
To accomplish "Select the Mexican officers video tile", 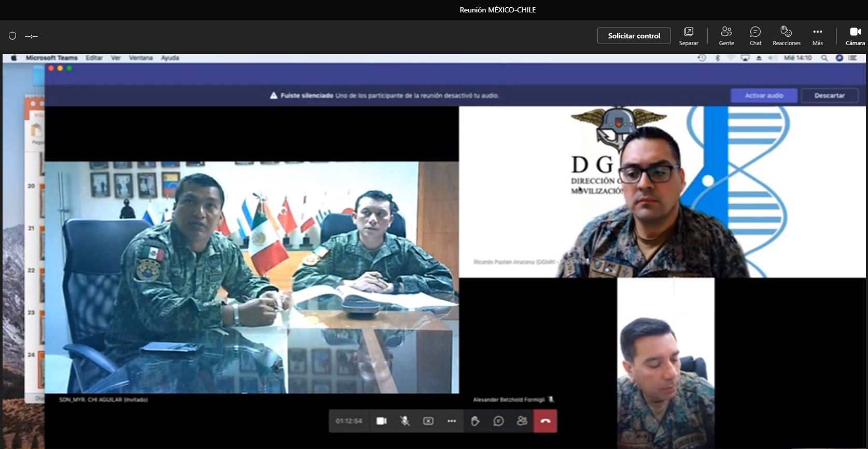I will [251, 277].
